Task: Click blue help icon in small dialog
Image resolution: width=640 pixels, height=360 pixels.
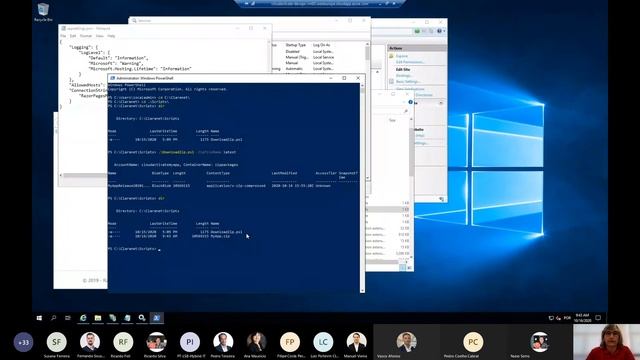Action: (x=411, y=102)
